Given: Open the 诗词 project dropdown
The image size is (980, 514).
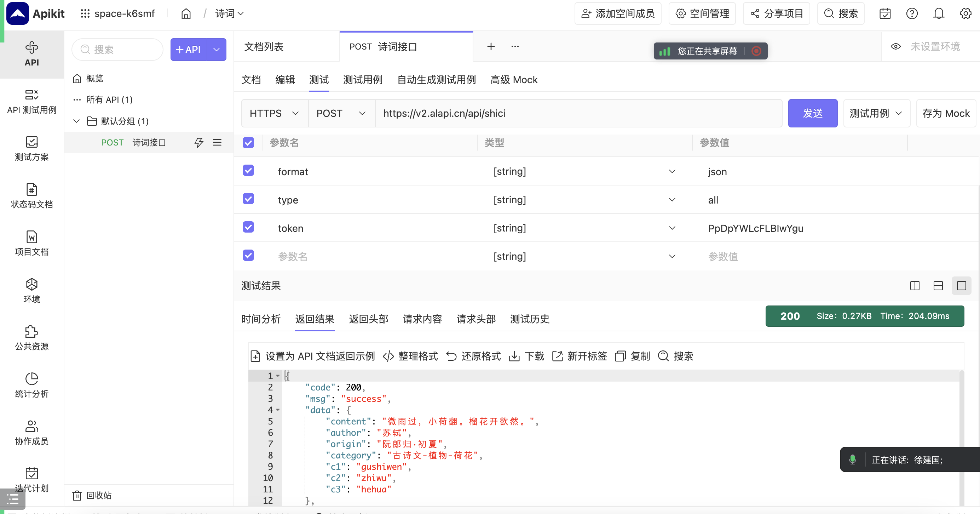Looking at the screenshot, I should [x=229, y=14].
